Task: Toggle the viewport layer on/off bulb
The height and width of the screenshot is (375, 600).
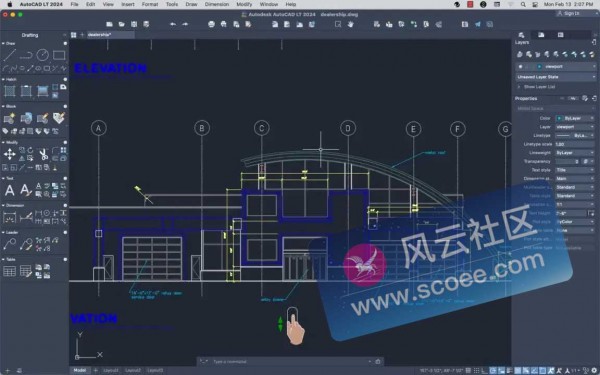Action: 520,67
